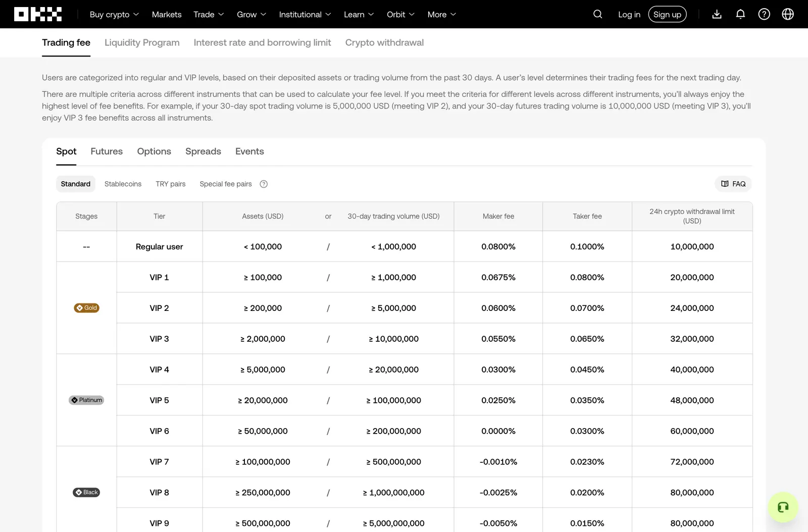Image resolution: width=808 pixels, height=532 pixels.
Task: Expand the Institutional dropdown
Action: (305, 15)
